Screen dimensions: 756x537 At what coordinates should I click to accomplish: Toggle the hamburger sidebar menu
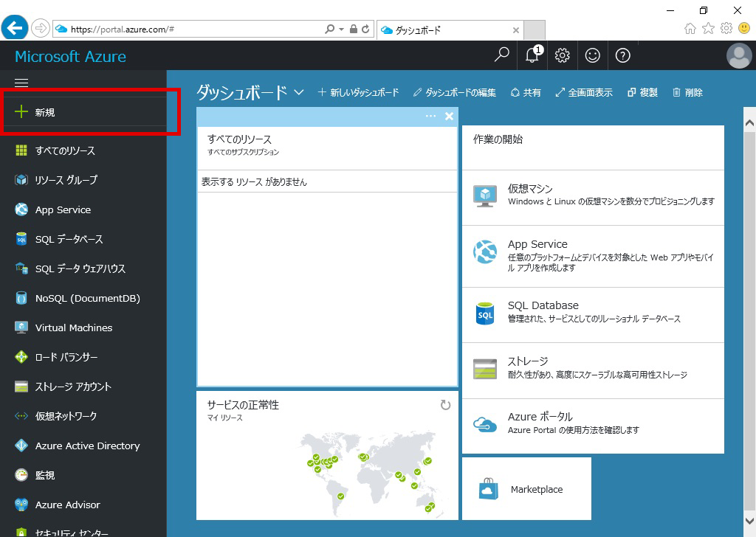tap(21, 83)
